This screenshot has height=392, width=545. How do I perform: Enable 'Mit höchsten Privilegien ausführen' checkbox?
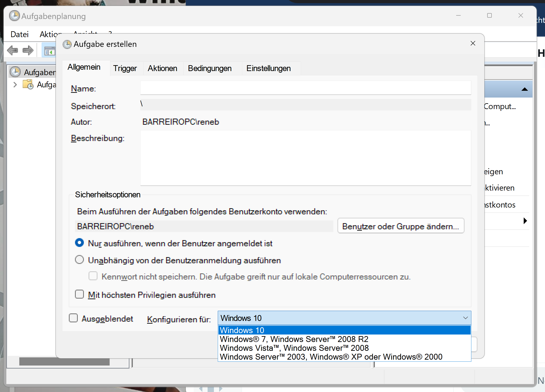click(80, 294)
